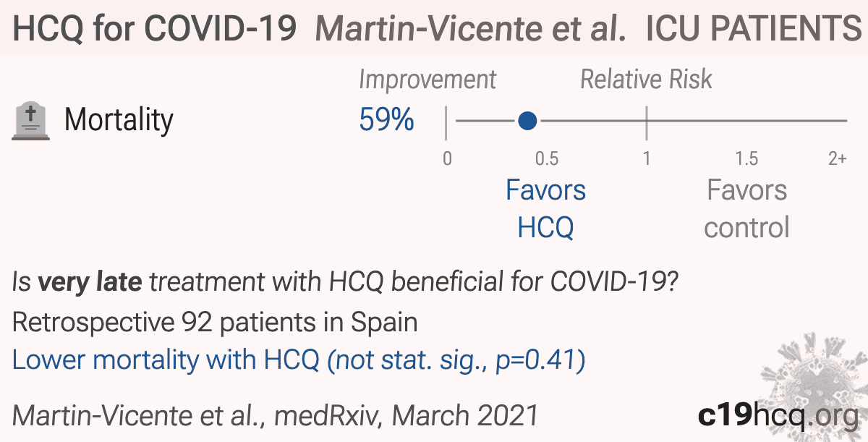Click the Retrospective 92 patients in Spain text

[x=216, y=322]
